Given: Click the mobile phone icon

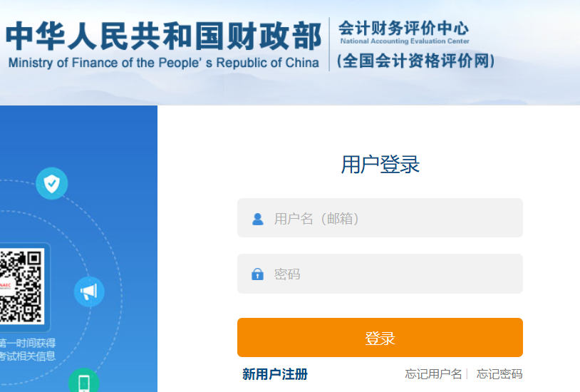Looking at the screenshot, I should coord(83,383).
